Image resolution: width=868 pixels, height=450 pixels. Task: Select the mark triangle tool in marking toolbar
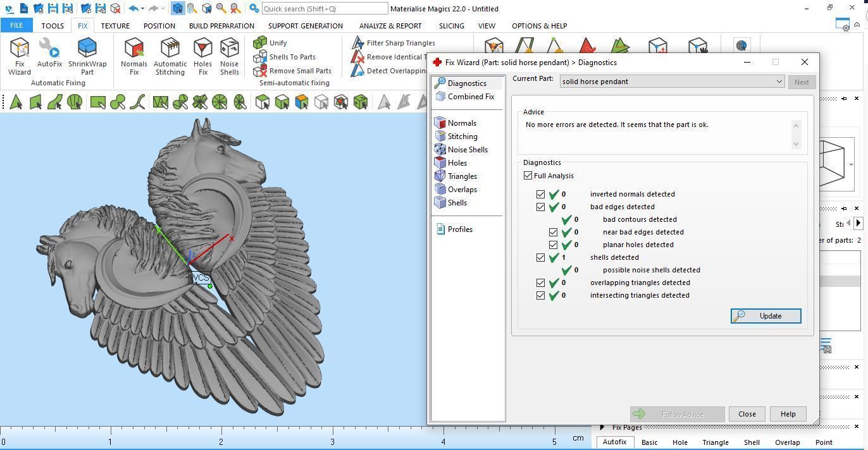point(16,102)
